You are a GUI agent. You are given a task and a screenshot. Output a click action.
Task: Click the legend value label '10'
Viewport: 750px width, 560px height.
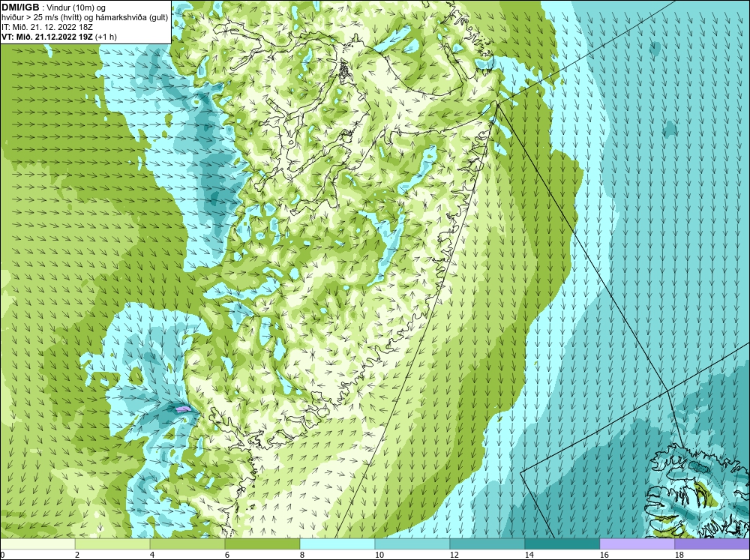[379, 555]
